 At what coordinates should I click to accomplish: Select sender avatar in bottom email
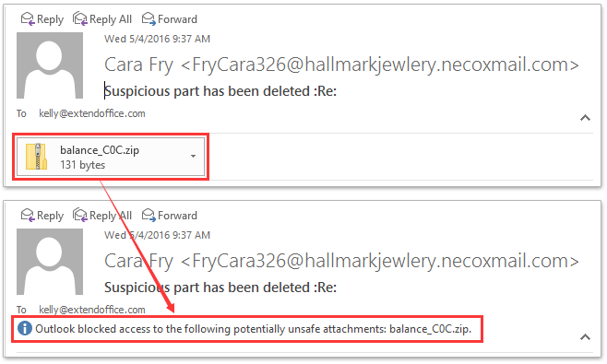50,262
